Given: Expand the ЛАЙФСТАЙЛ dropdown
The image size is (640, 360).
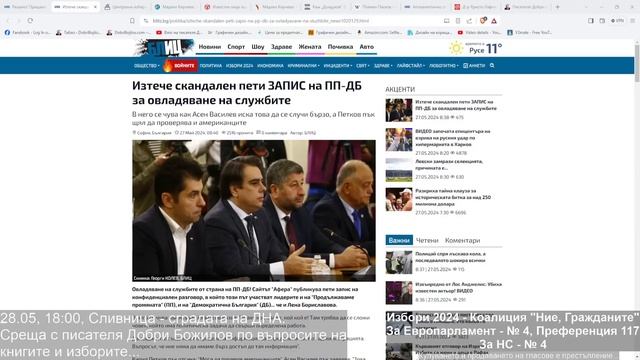Looking at the screenshot, I should 411,65.
